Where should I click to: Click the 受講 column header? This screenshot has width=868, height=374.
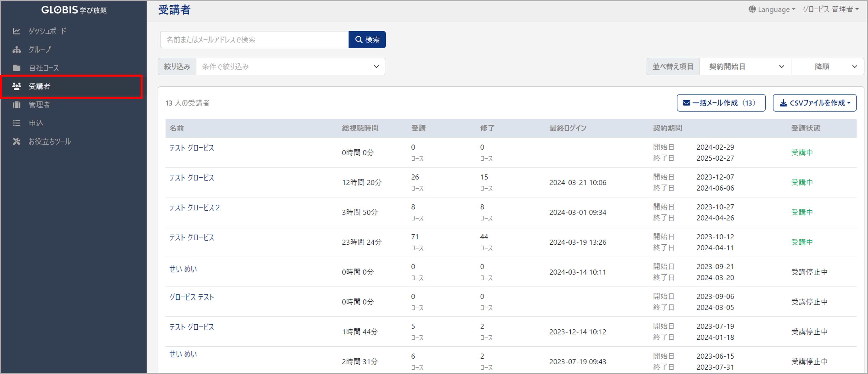(x=419, y=128)
